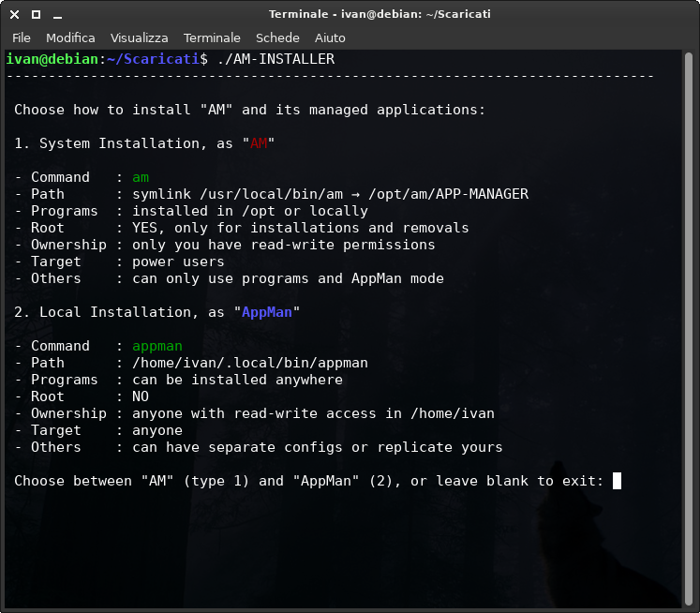Click 'leave blank to exit:' text
Screen dimensions: 700x613
(x=520, y=481)
